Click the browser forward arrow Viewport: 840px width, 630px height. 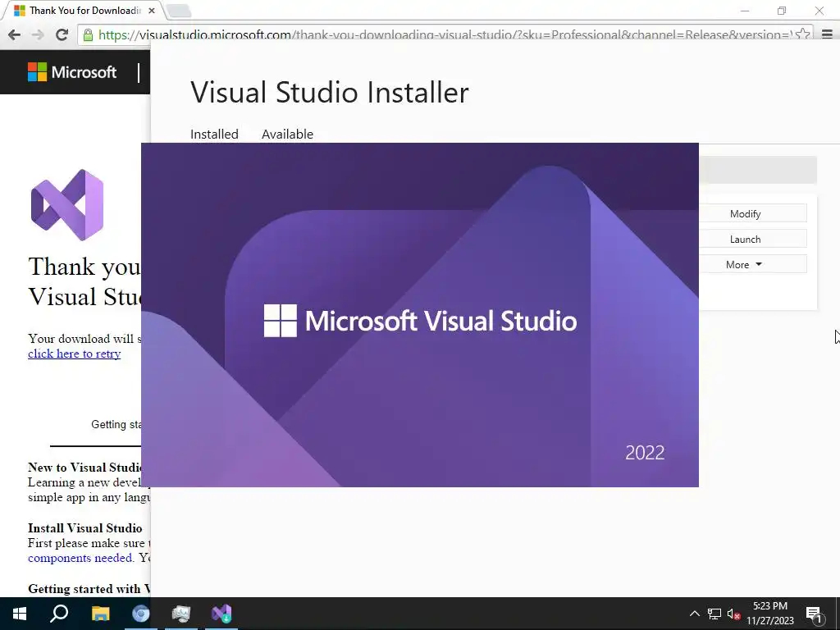pos(38,34)
